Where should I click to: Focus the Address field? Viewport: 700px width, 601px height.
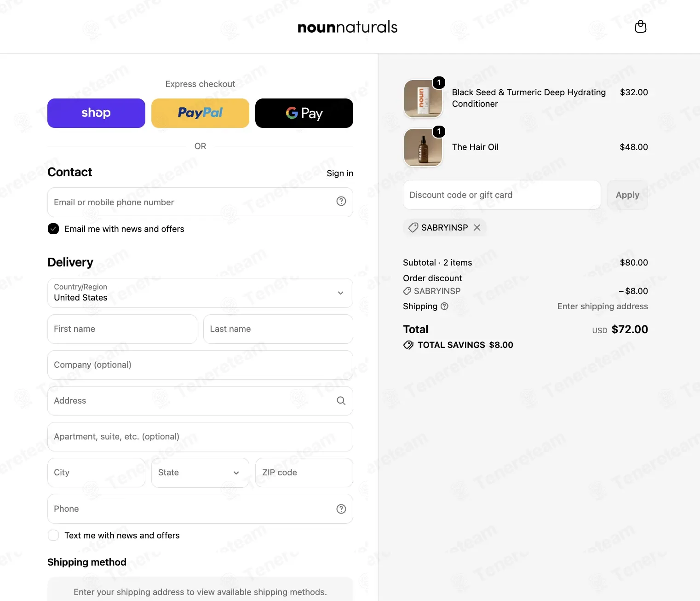tap(200, 401)
